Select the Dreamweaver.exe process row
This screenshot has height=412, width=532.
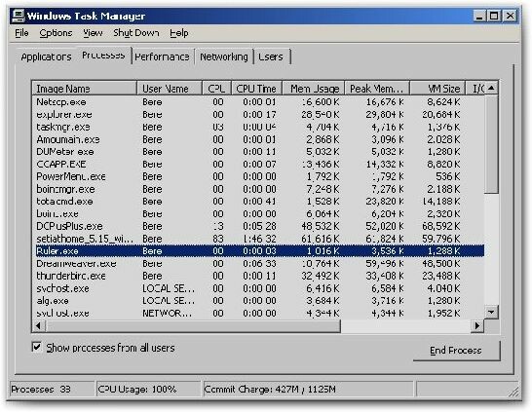click(258, 264)
